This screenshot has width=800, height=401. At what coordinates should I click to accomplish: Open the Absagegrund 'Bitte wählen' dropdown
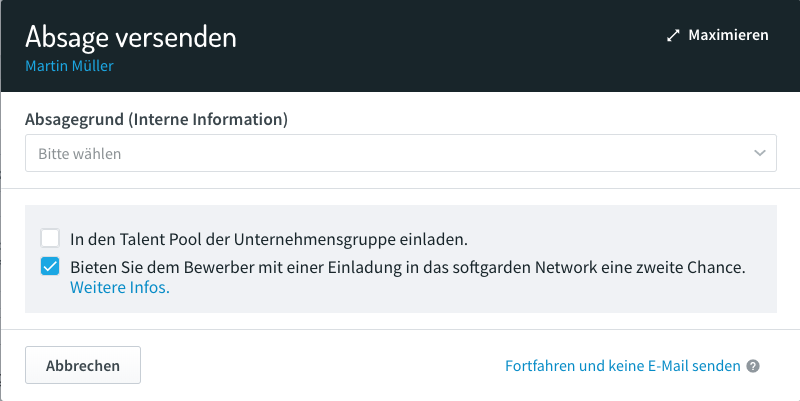pos(401,153)
